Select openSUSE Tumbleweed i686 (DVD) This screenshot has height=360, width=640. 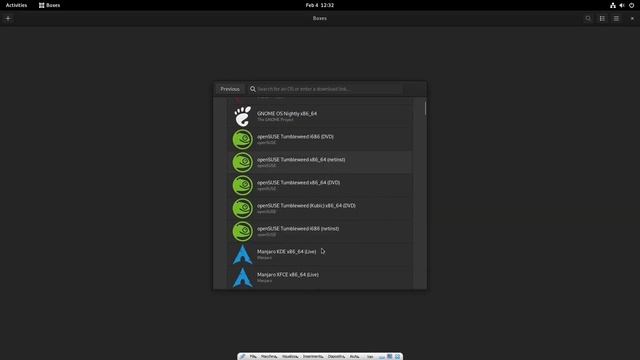(x=320, y=139)
